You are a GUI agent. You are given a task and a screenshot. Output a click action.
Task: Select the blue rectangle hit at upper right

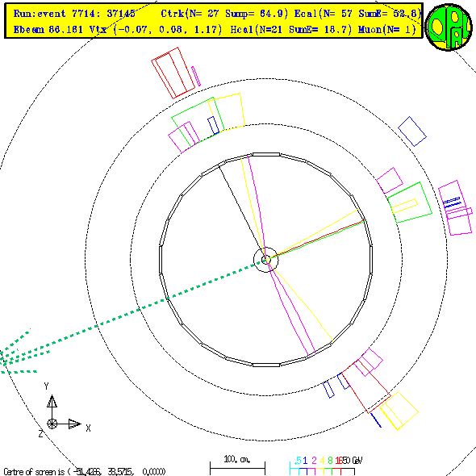pyautogui.click(x=412, y=132)
